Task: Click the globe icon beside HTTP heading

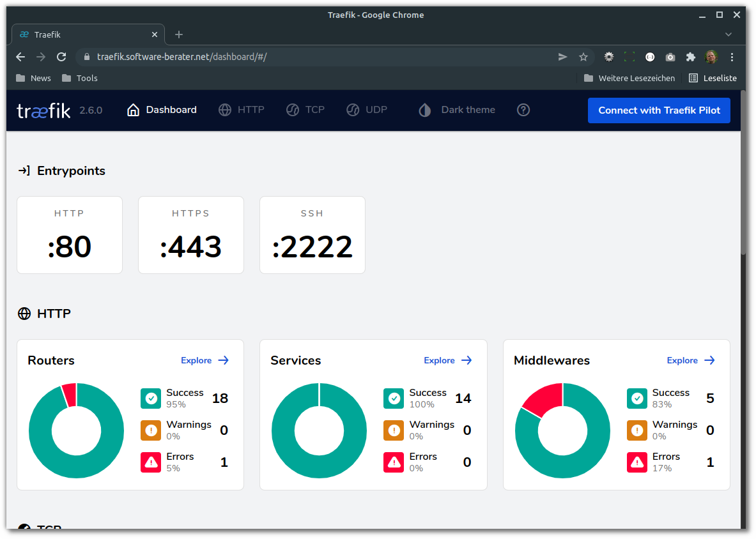Action: click(x=24, y=314)
